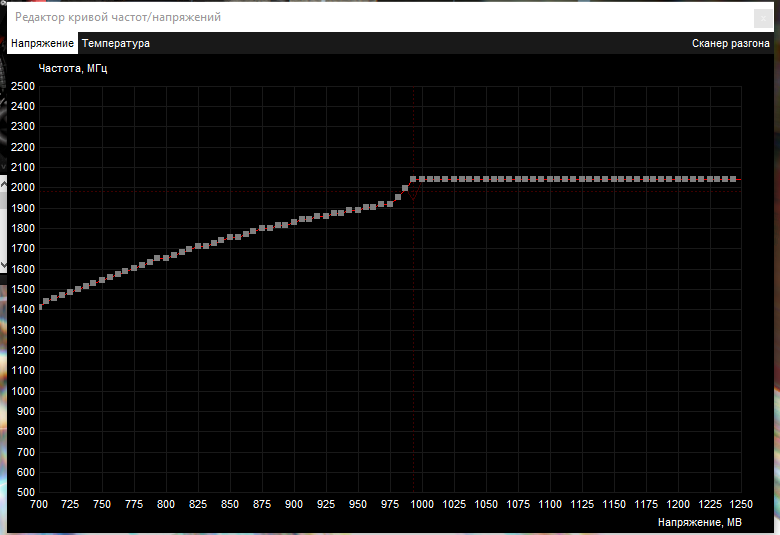Click the 1250 voltage axis label
Screen dimensions: 780x535
coord(741,504)
